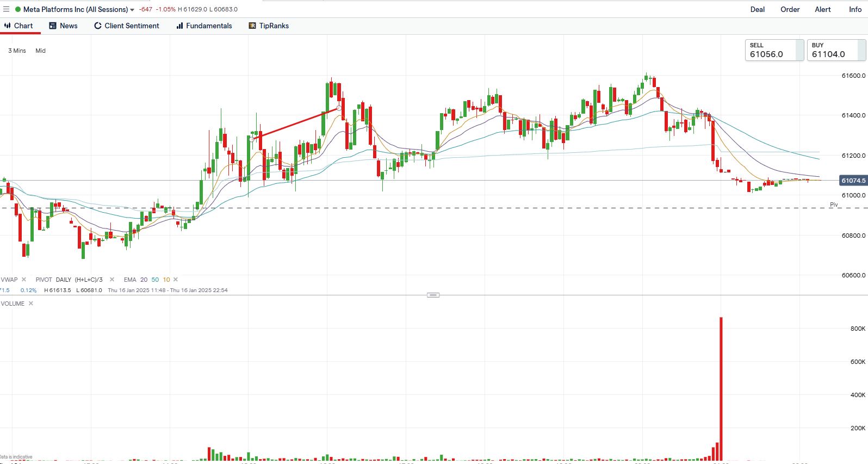Remove the VWAP indicator
Viewport: 868px width, 464px height.
(x=24, y=280)
